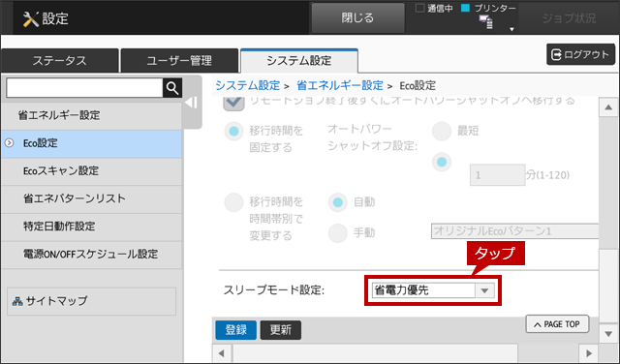Open 省エネパターンリスト in the sidebar
Image resolution: width=620 pixels, height=364 pixels.
[91, 198]
